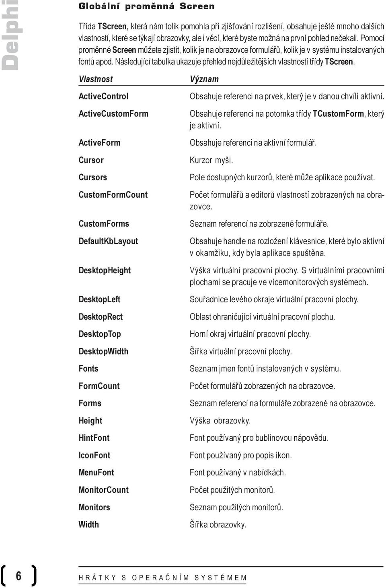Click the DesktopWidth property name

103,351
